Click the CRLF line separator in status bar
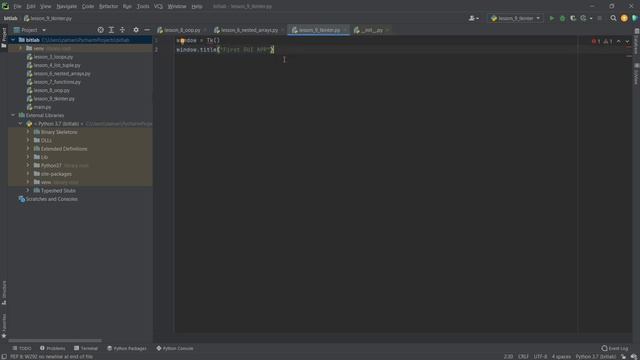Screen dimensions: 640x360 coord(523,356)
